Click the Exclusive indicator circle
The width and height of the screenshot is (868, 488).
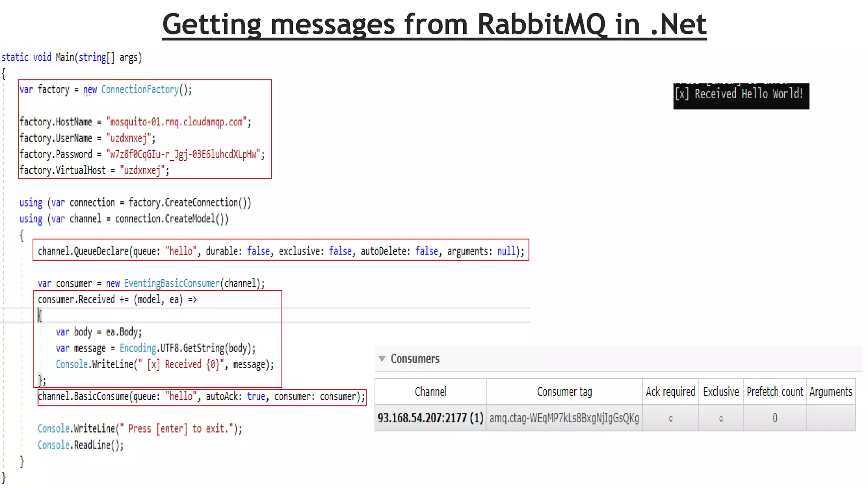click(x=721, y=419)
